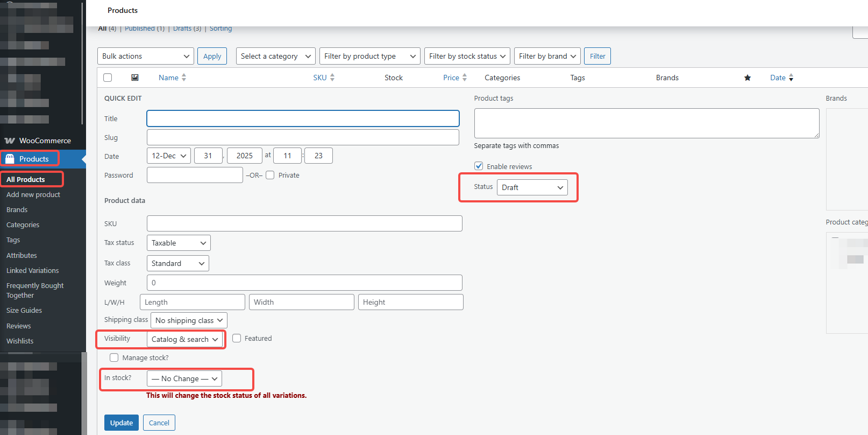The image size is (868, 435).
Task: Click the Apply bulk action button
Action: pos(212,56)
